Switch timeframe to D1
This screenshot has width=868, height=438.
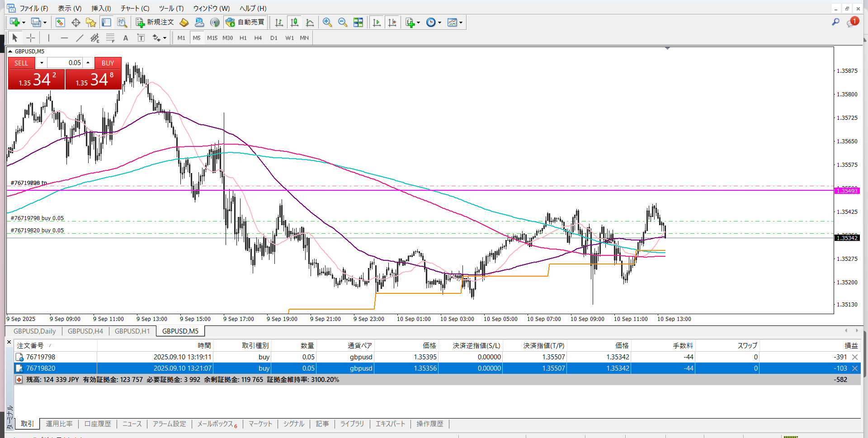274,38
